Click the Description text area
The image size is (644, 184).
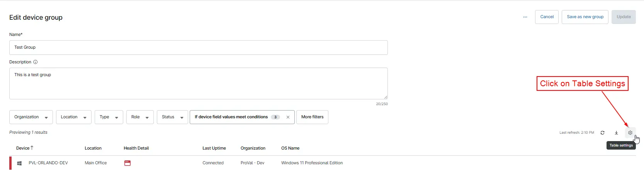[198, 83]
